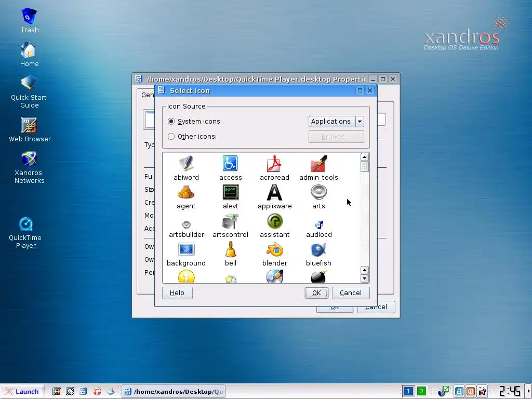This screenshot has height=399, width=532.
Task: Click the Help button in Select Icon
Action: pyautogui.click(x=177, y=293)
